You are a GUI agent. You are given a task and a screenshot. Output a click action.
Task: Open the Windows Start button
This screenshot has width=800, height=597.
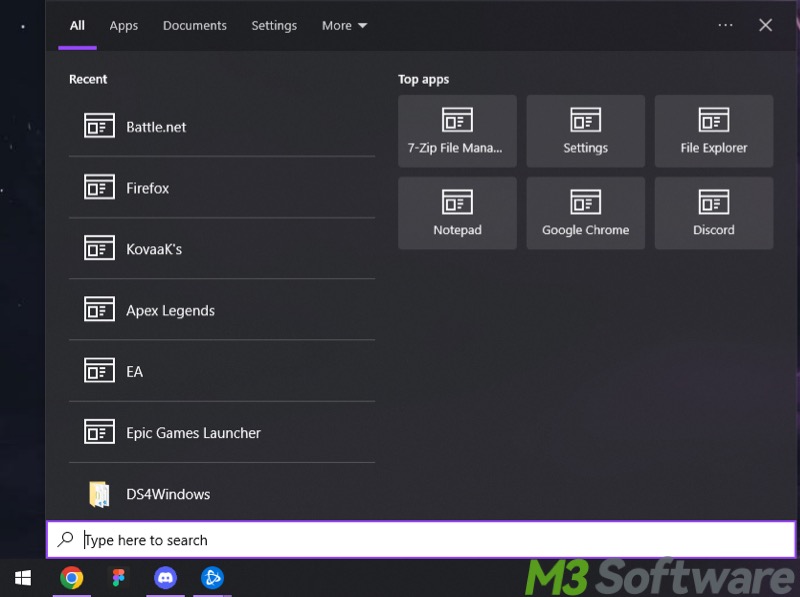tap(22, 578)
